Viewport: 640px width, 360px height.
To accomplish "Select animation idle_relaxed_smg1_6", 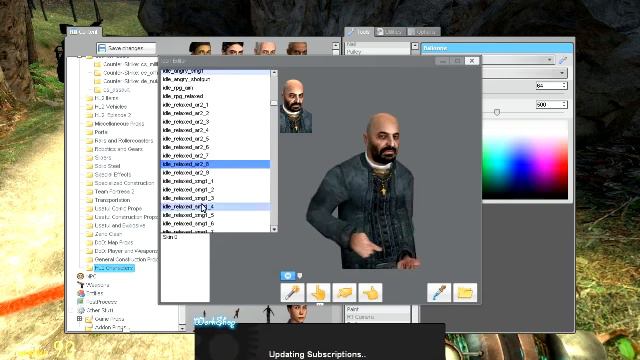I will coord(216,224).
